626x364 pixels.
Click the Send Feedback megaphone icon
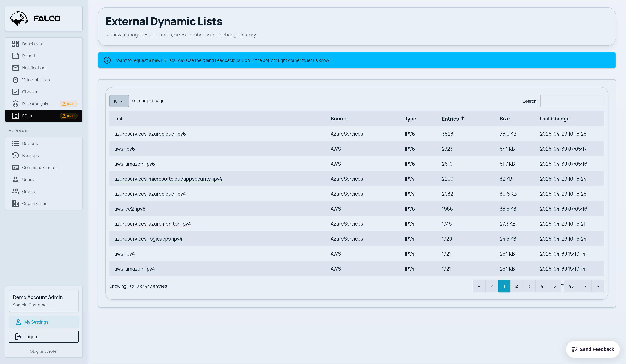coord(574,349)
